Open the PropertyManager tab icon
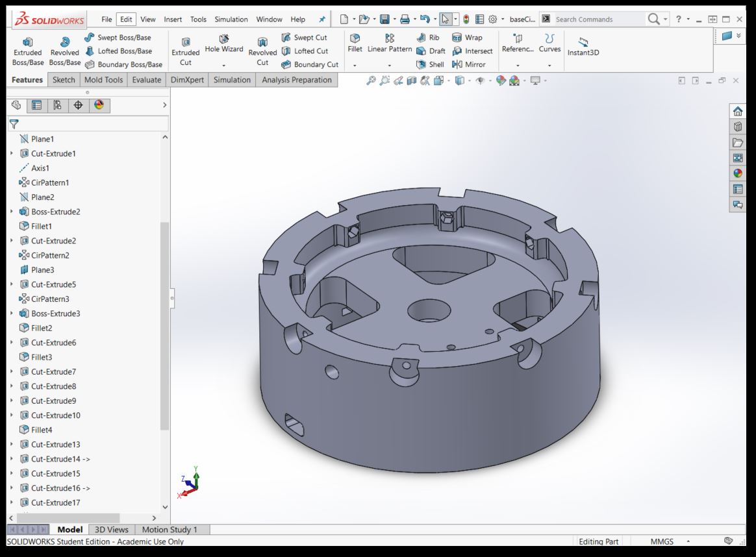This screenshot has width=756, height=557. point(37,105)
